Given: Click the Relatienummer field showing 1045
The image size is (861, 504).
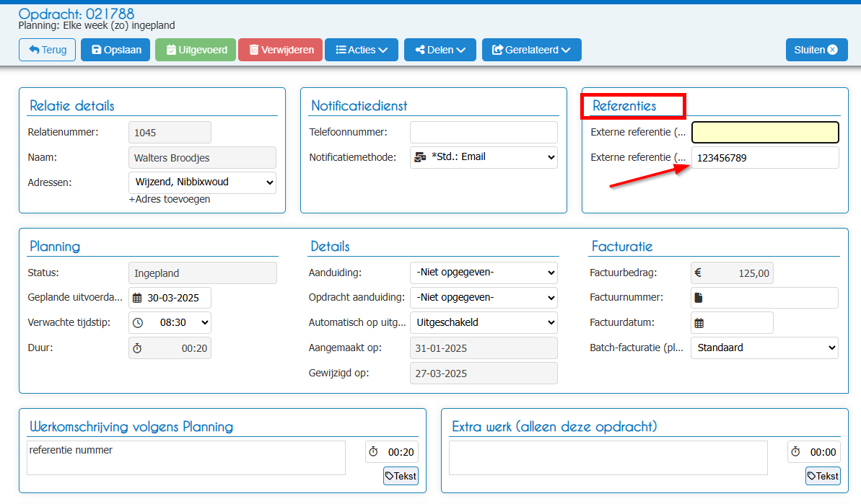Looking at the screenshot, I should (170, 133).
